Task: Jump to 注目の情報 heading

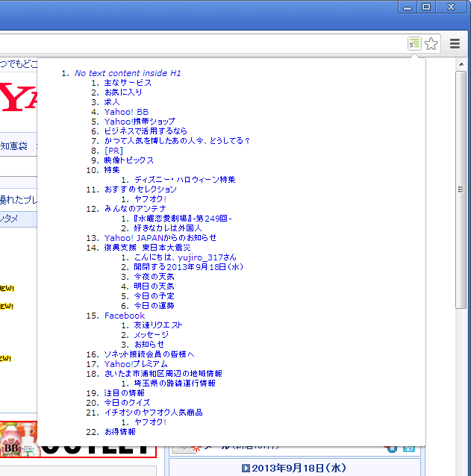Action: [124, 393]
